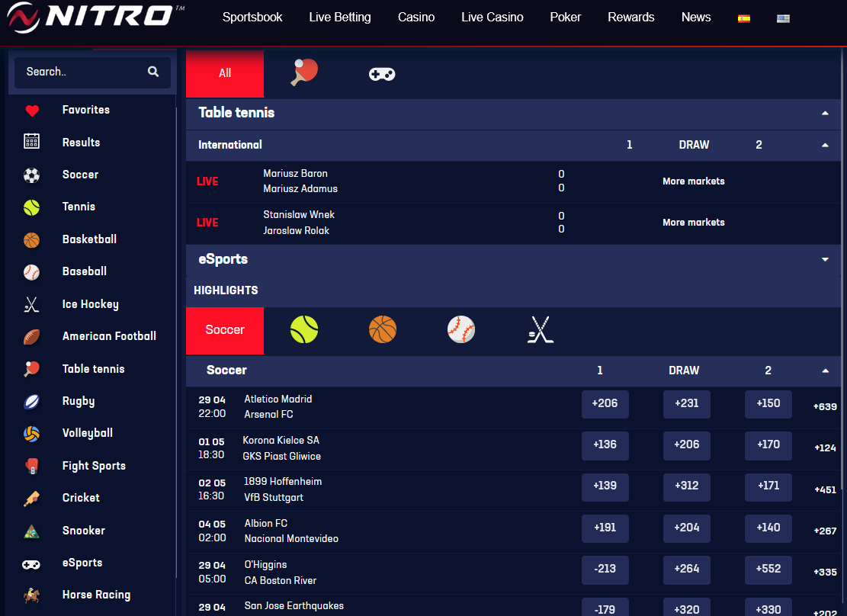Open Live Casino in top navigation
Screen dimensions: 847x616
pyautogui.click(x=492, y=18)
